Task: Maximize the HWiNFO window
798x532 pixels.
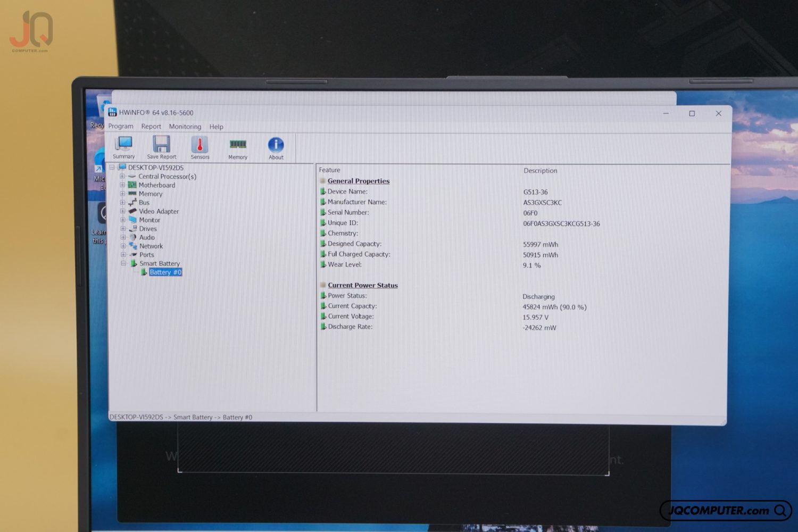Action: 692,113
